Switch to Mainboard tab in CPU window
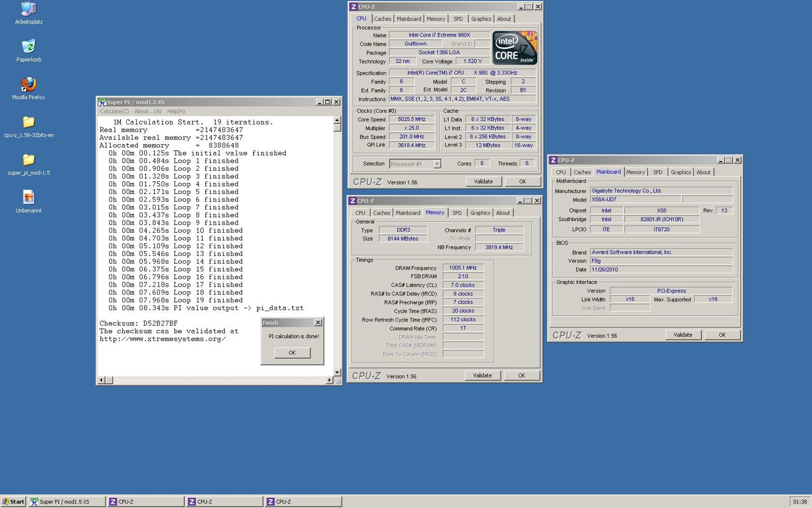Screen dimensions: 812x508 [x=409, y=19]
